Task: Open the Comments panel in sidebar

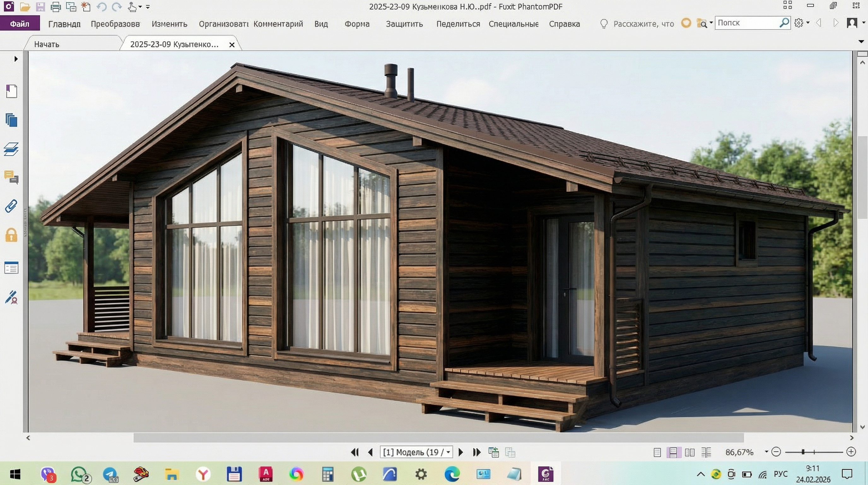Action: (x=11, y=177)
